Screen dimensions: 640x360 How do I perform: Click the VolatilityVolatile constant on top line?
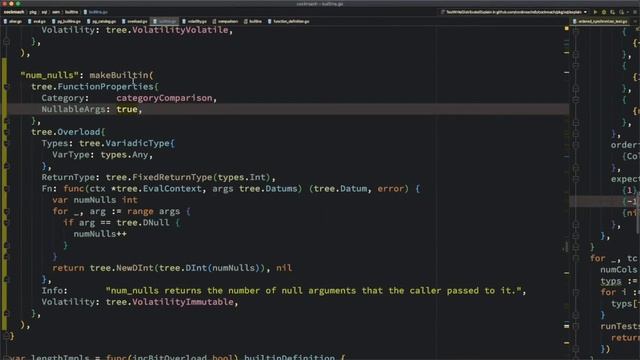(x=180, y=30)
